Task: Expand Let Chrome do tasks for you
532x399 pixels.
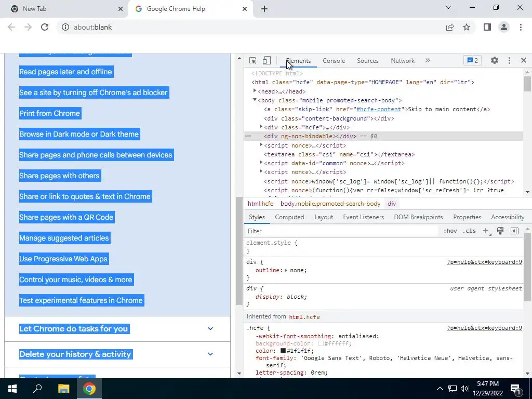Action: coord(117,329)
